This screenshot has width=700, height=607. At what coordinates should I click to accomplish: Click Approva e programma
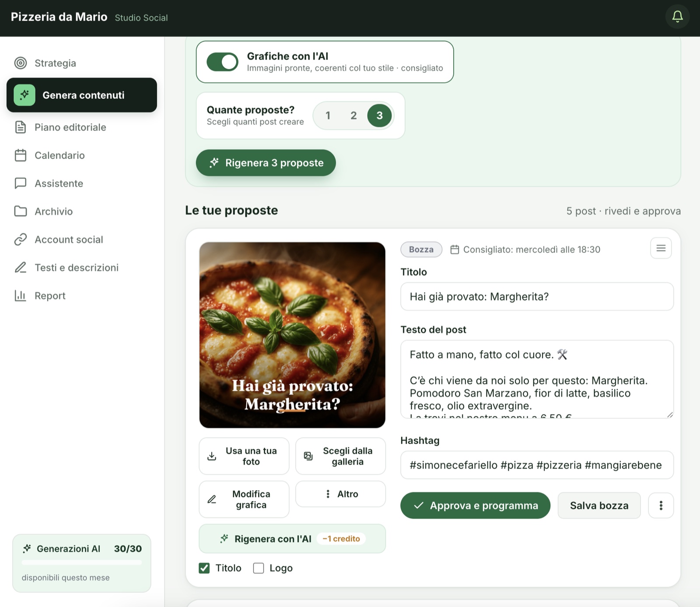point(475,505)
